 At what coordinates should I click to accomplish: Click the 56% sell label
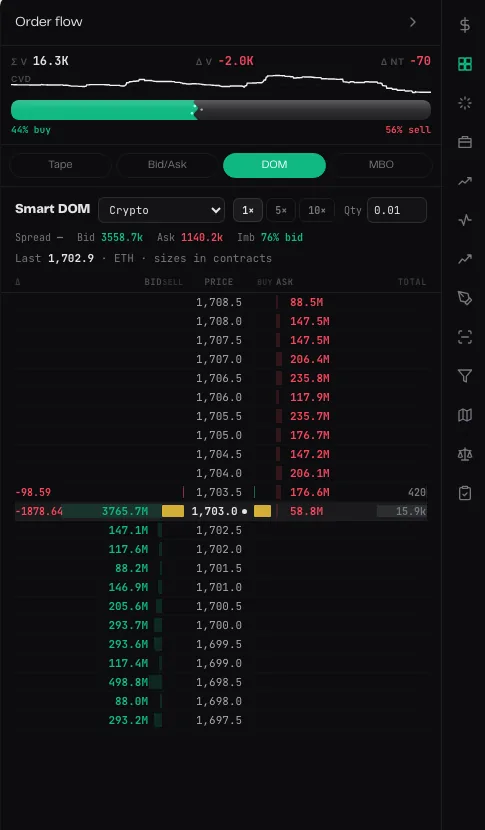408,130
